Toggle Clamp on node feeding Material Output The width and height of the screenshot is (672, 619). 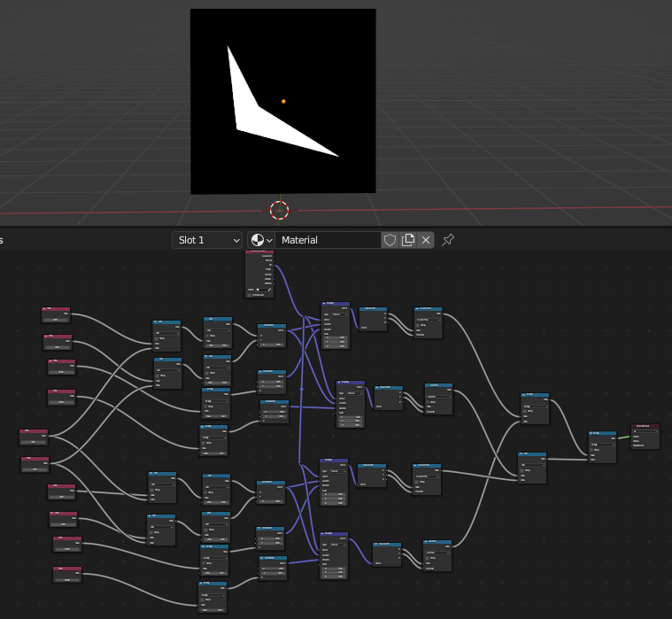[593, 449]
